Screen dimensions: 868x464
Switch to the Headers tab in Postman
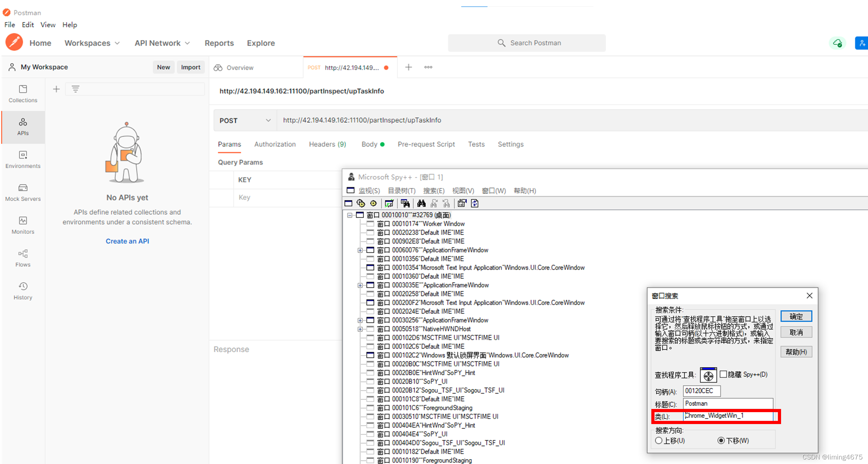327,144
